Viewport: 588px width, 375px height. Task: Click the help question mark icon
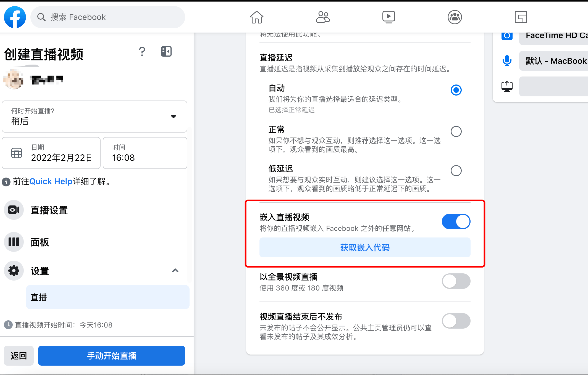click(142, 52)
